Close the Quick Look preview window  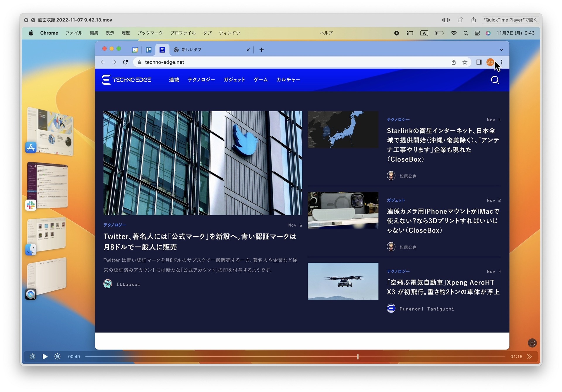tap(26, 20)
